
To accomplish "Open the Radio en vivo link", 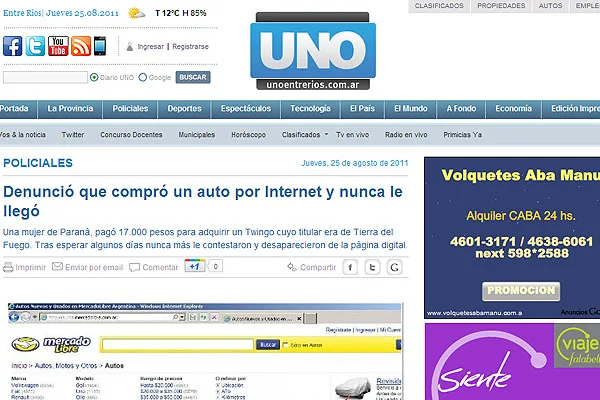I will coord(406,135).
